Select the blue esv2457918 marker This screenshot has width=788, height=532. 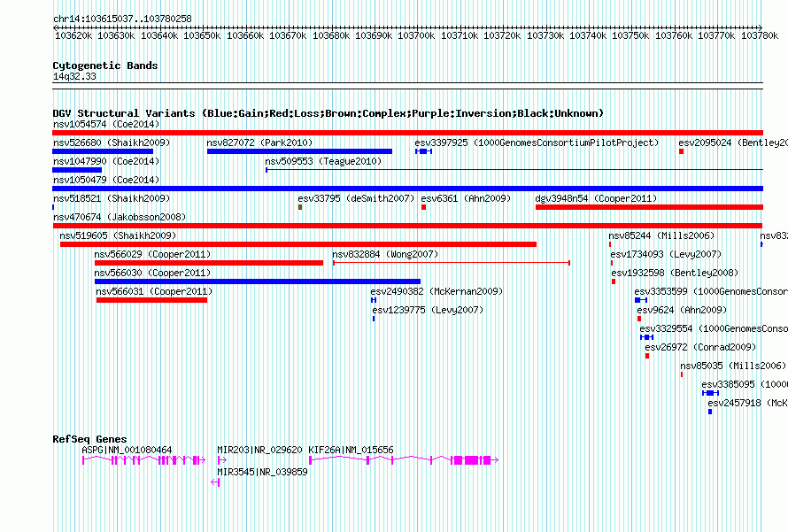tap(710, 412)
